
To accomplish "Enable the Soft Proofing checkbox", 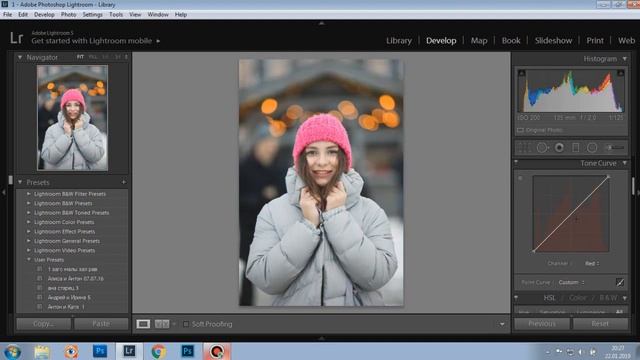I will [186, 324].
